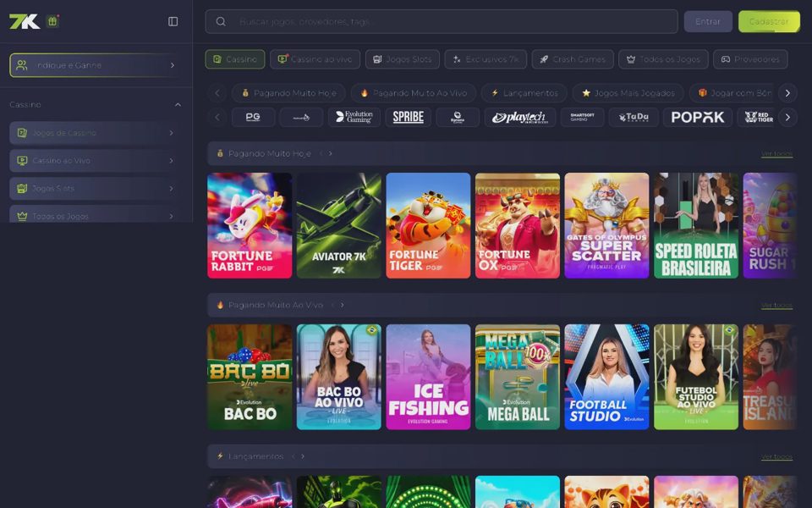
Task: Next arrow in Lançamentos header
Action: tap(303, 456)
